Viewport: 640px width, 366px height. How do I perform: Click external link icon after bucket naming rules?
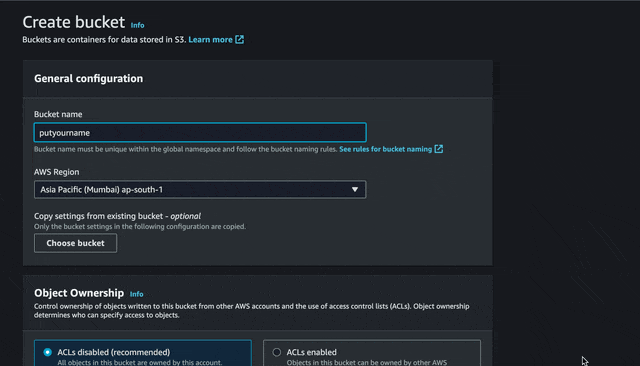(438, 149)
